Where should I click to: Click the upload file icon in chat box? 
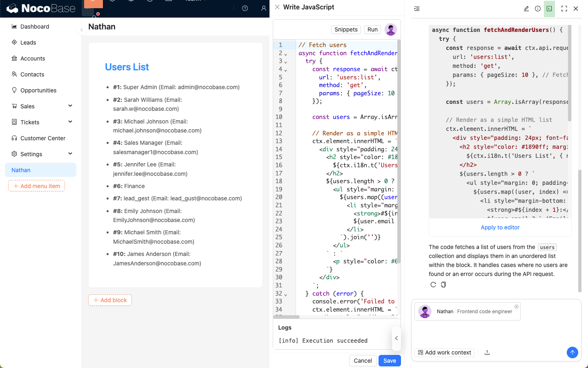click(x=487, y=352)
